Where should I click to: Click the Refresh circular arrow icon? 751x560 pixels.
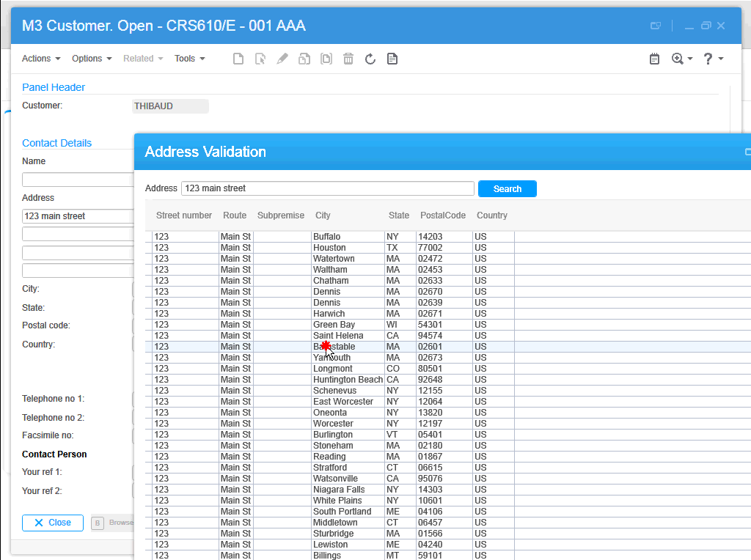(370, 59)
